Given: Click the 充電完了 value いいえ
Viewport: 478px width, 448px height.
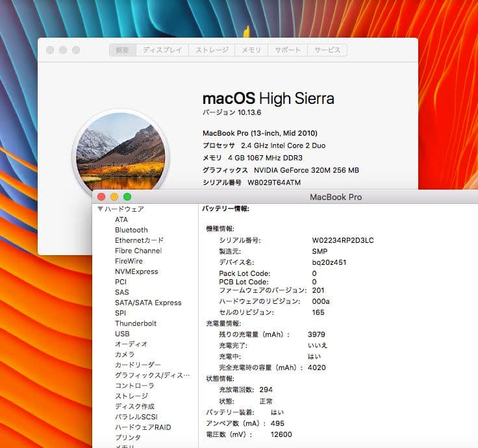Looking at the screenshot, I should coord(318,345).
